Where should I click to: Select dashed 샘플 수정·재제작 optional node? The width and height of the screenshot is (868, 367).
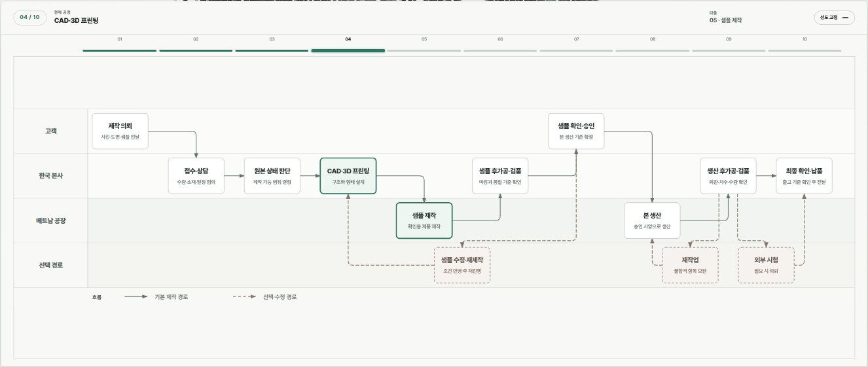(462, 265)
